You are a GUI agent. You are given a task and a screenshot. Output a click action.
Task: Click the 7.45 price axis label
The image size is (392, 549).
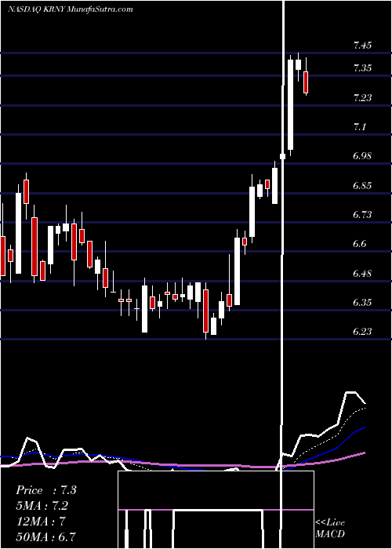[x=362, y=45]
